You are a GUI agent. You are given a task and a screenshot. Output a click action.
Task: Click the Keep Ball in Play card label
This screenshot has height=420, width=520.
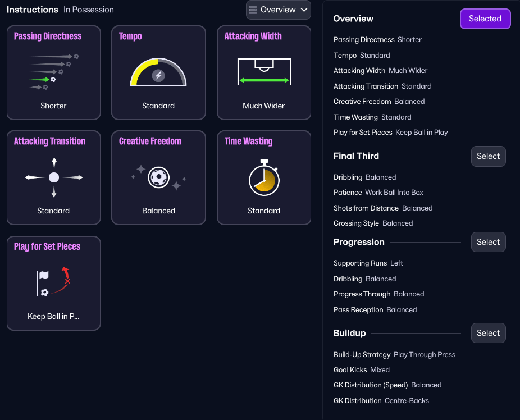click(x=54, y=317)
